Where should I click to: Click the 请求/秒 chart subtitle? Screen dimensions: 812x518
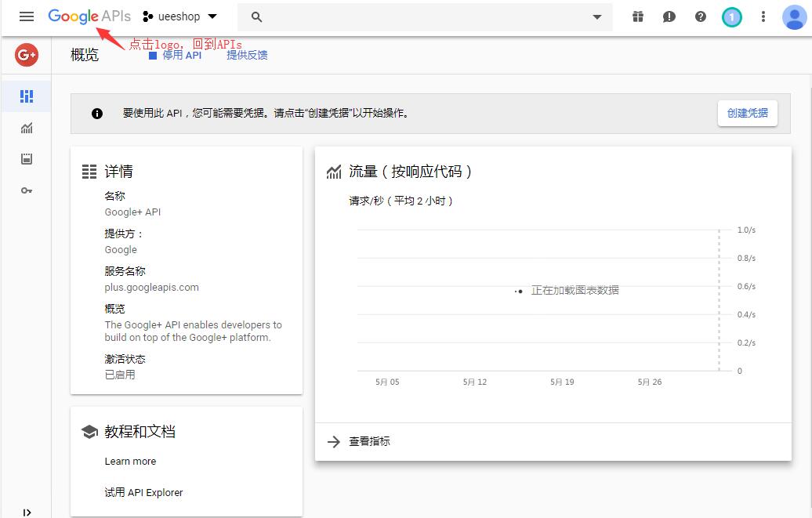pyautogui.click(x=401, y=201)
